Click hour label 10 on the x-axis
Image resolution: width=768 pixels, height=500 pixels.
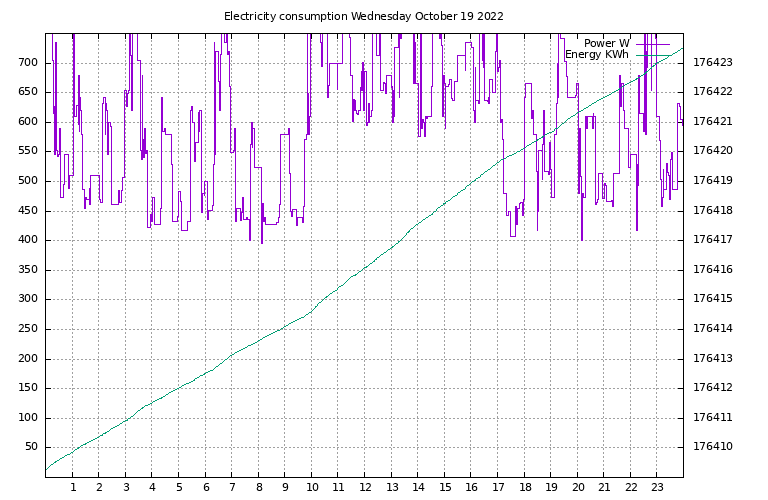point(312,488)
